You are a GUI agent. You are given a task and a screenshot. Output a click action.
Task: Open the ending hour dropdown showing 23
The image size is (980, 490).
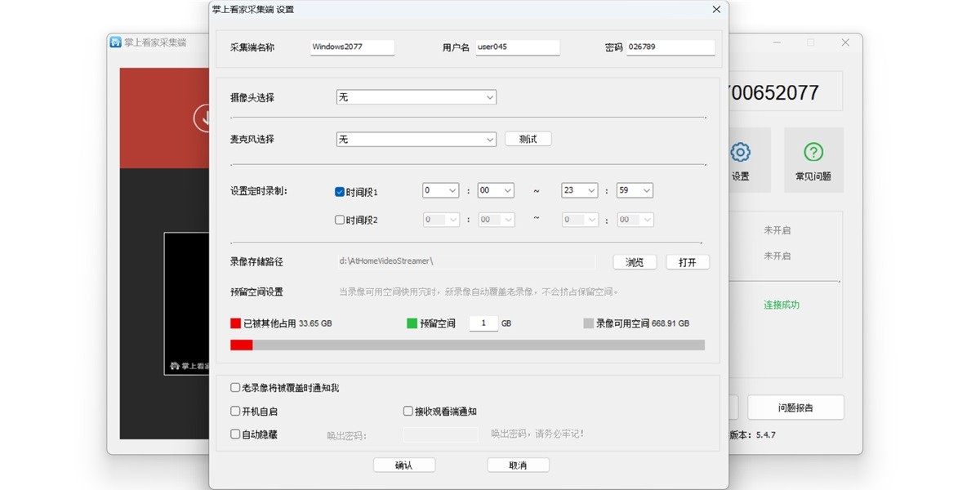[x=579, y=189]
